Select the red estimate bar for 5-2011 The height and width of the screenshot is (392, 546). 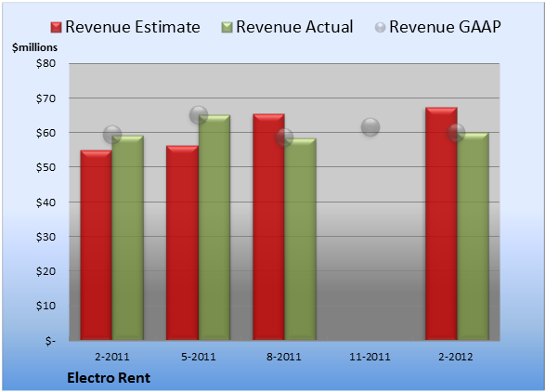(182, 242)
